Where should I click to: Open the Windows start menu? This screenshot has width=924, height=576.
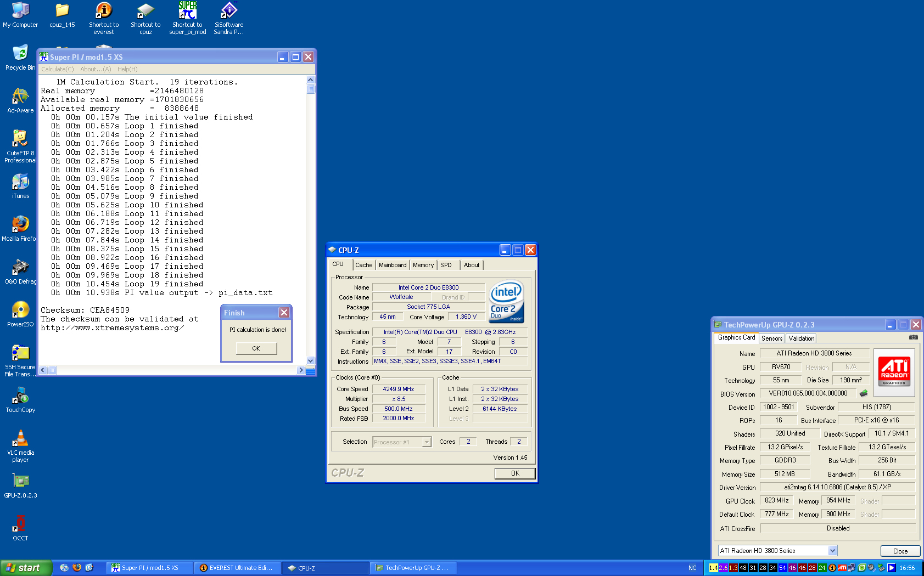(x=26, y=568)
